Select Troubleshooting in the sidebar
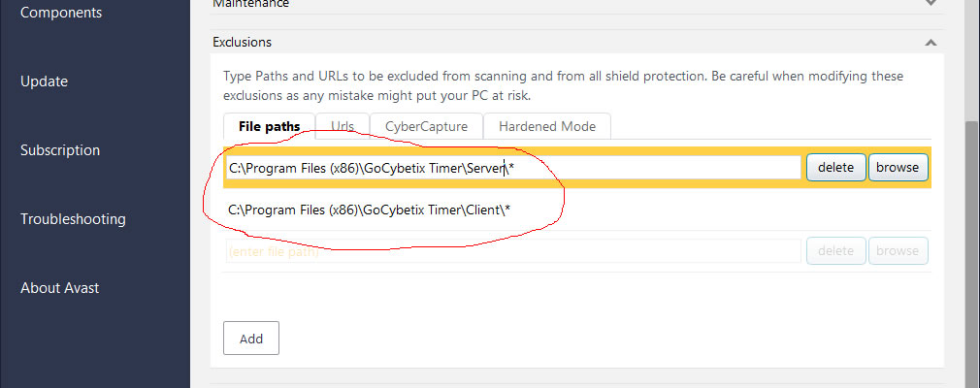This screenshot has height=388, width=980. [73, 219]
